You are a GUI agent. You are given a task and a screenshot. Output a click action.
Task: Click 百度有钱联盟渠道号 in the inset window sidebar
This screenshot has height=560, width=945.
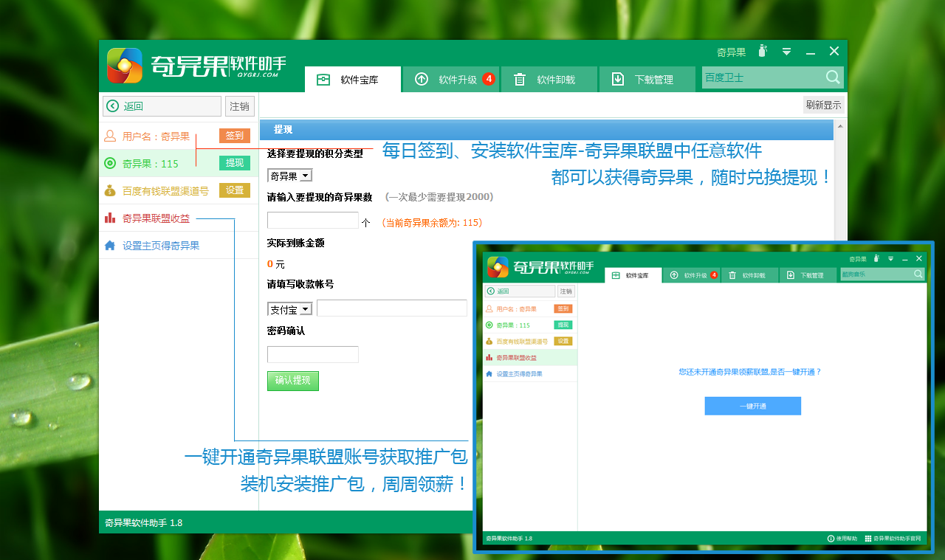[522, 342]
